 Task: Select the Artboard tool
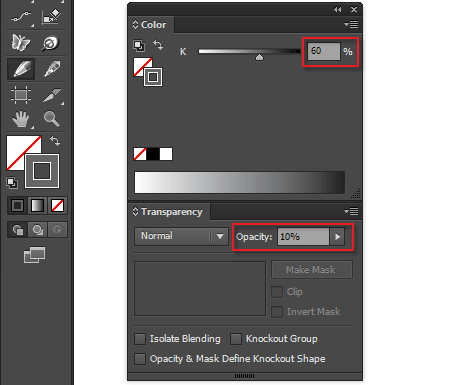[x=21, y=95]
